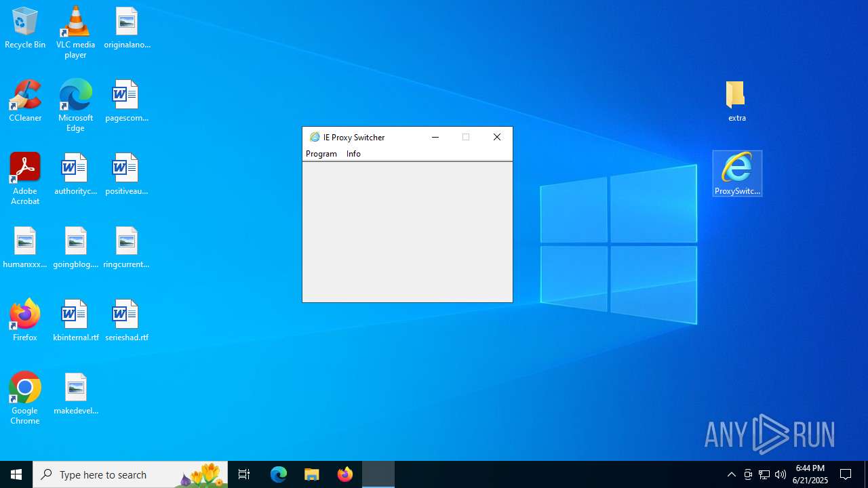Click the taskbar search box
Screen dimensions: 868x488
[x=130, y=474]
